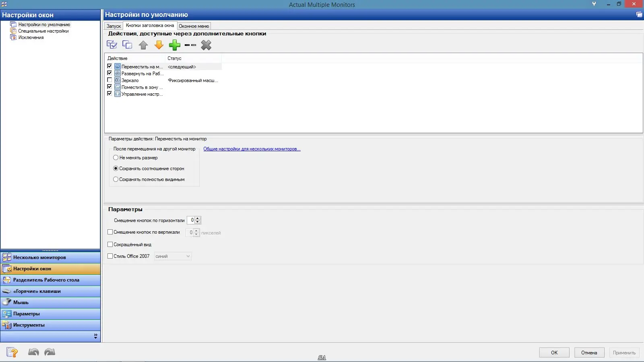This screenshot has height=362, width=644.
Task: Click the Отмена button
Action: point(589,353)
